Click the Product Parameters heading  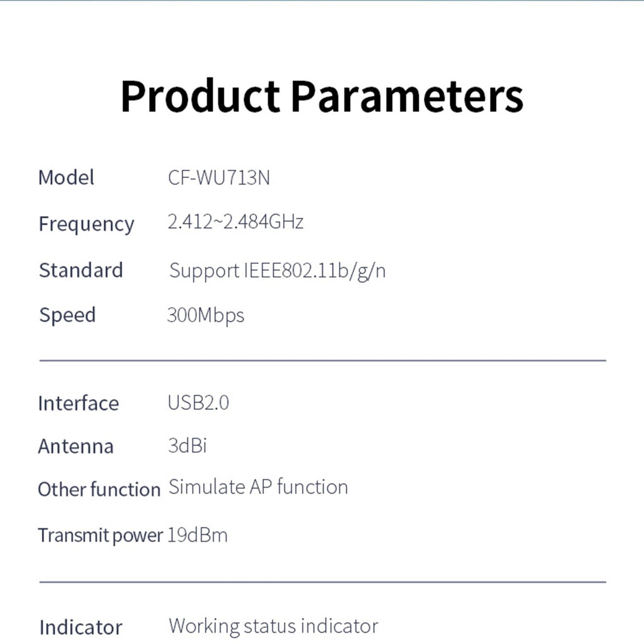tap(322, 96)
